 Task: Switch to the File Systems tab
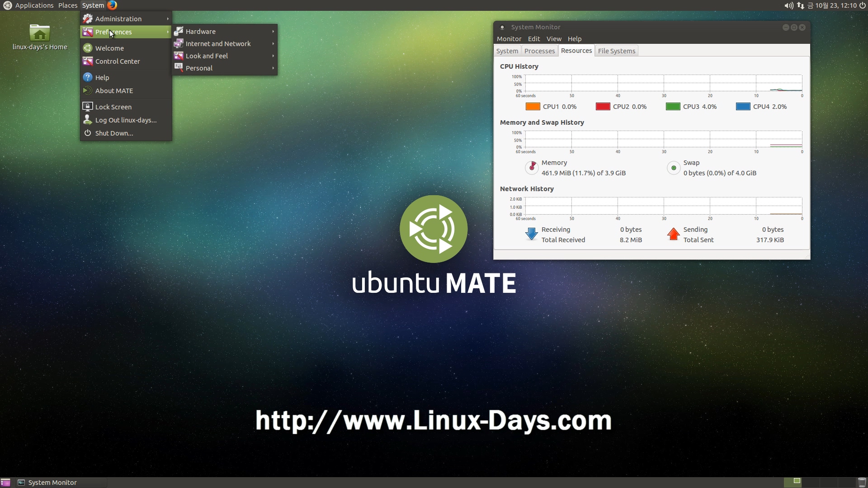coord(617,51)
